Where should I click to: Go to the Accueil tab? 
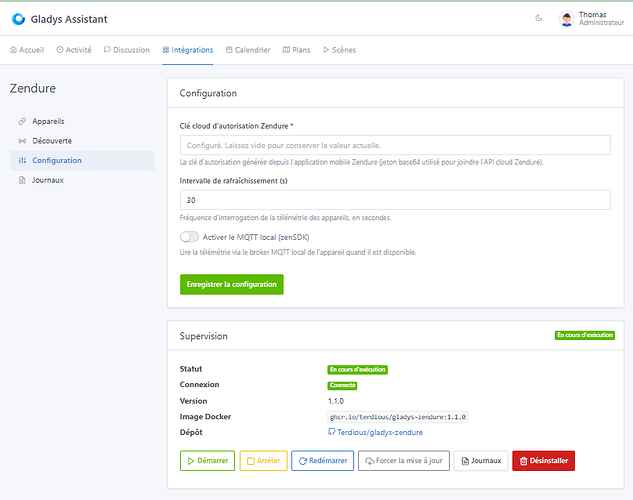coord(27,50)
